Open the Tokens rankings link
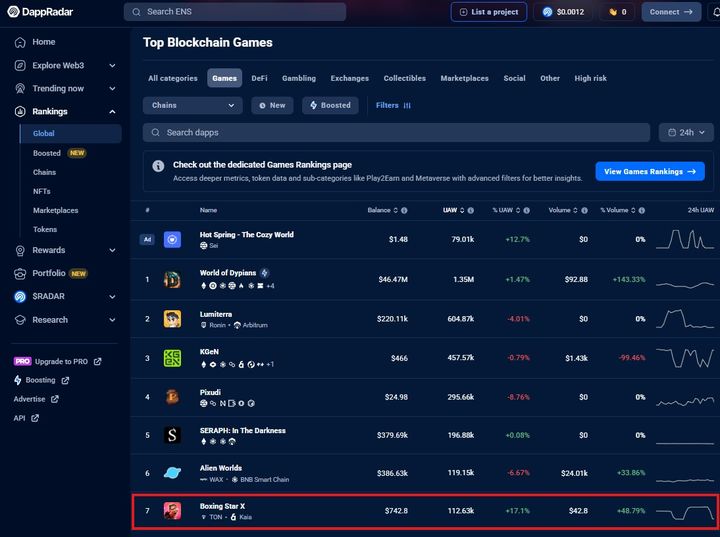720x537 pixels. 45,230
